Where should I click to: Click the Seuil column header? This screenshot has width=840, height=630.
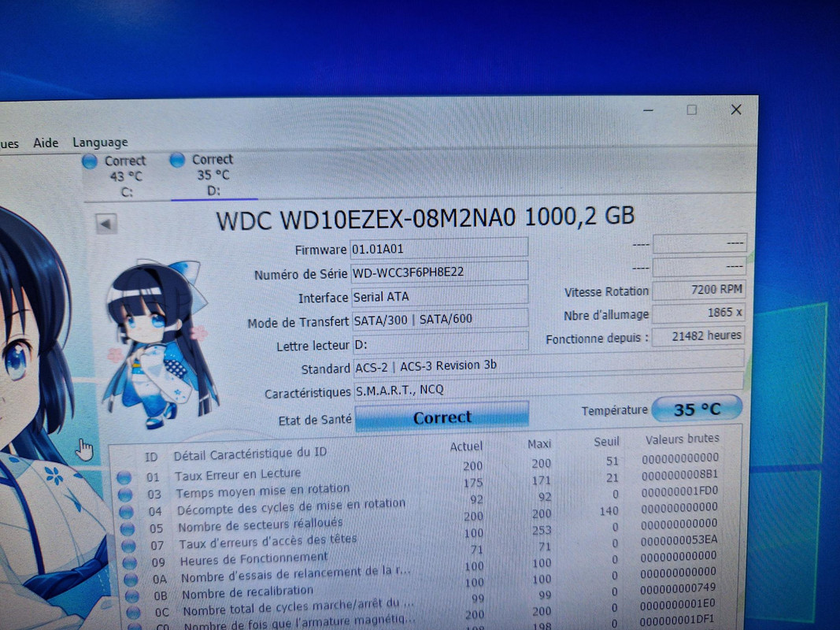tap(606, 442)
